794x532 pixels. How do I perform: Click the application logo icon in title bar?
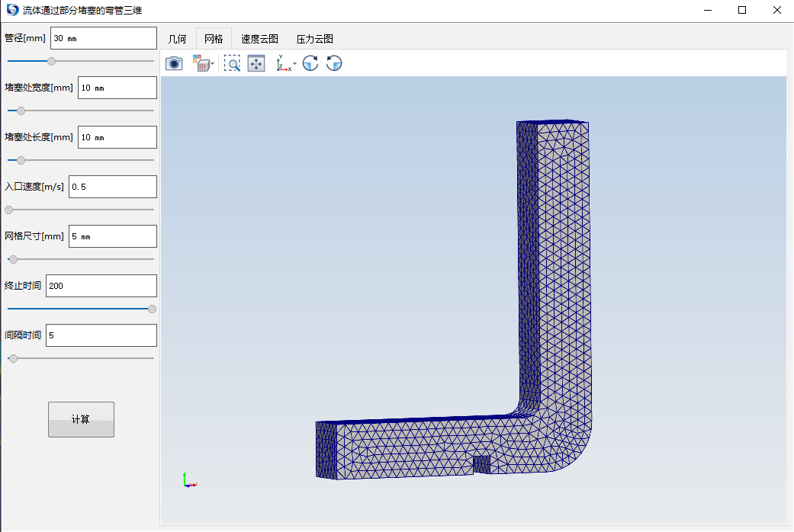click(12, 10)
